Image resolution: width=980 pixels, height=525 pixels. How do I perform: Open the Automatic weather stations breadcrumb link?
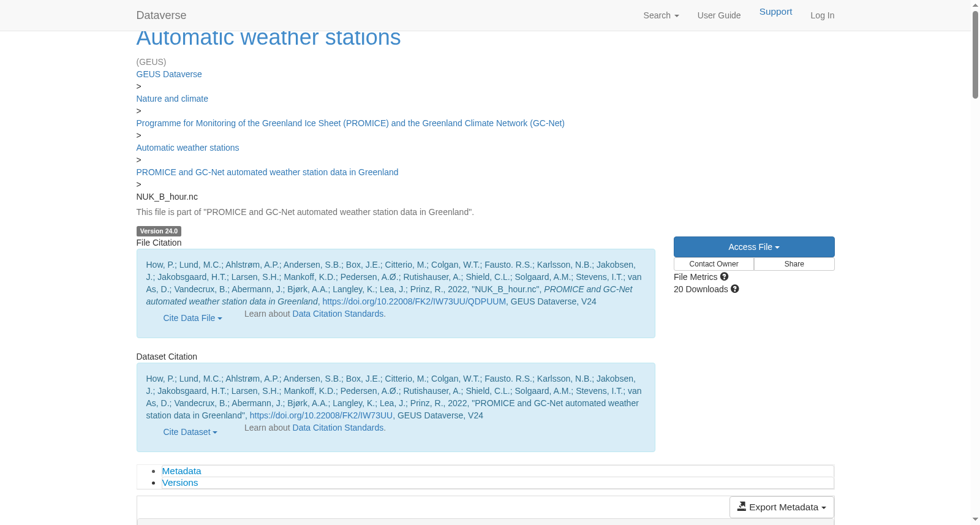(x=187, y=148)
